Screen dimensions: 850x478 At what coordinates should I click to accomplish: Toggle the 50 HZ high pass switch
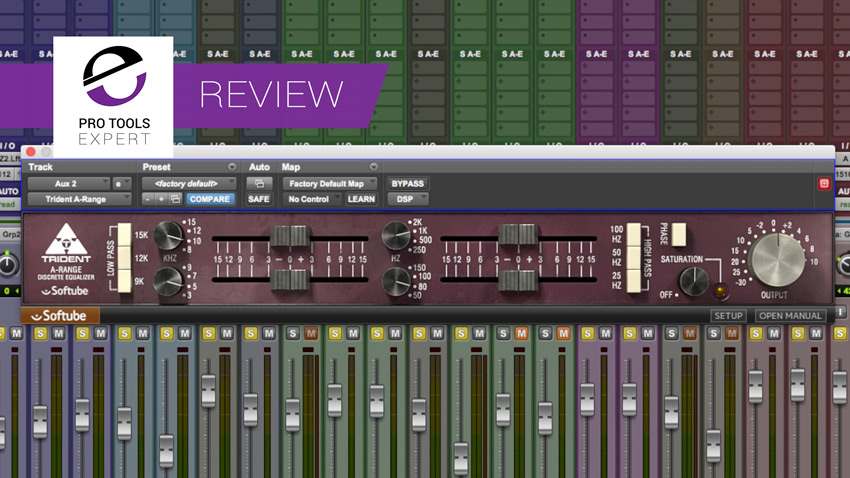click(x=634, y=257)
